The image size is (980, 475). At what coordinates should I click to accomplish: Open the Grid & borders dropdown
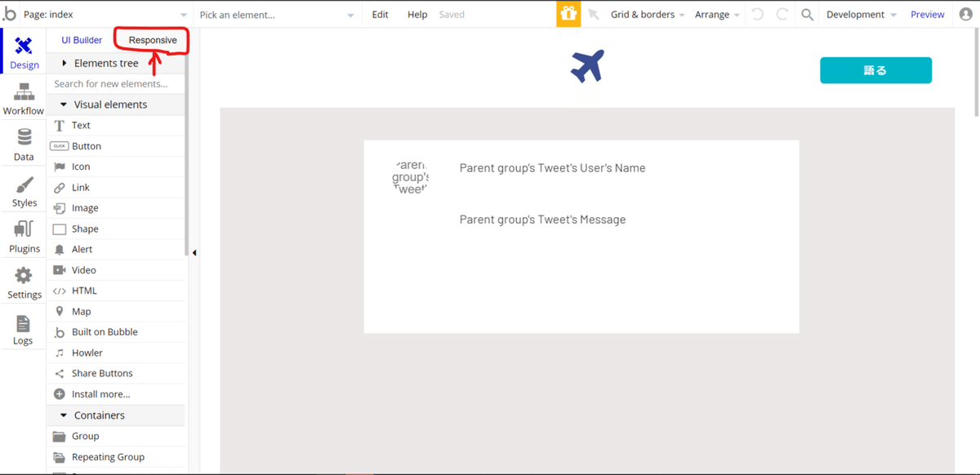coord(647,15)
